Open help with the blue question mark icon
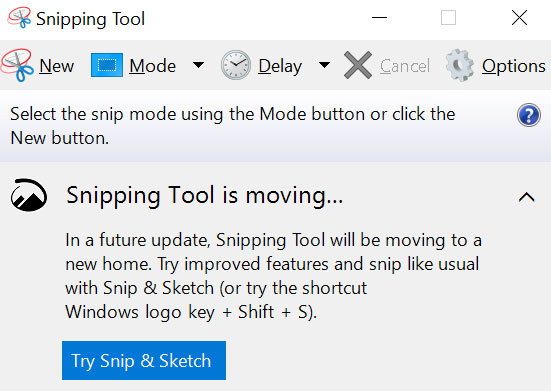The width and height of the screenshot is (551, 391). [529, 115]
